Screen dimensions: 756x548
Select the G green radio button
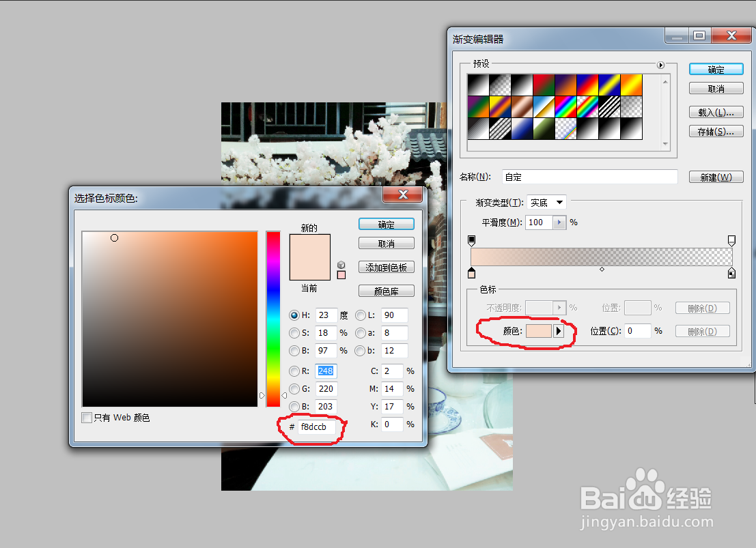pyautogui.click(x=294, y=389)
